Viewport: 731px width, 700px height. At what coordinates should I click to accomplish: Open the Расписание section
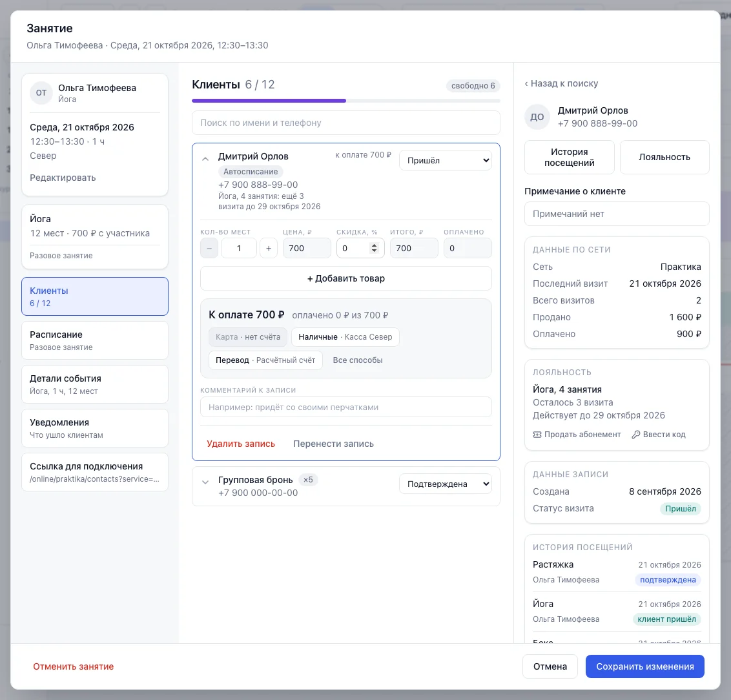[x=95, y=340]
